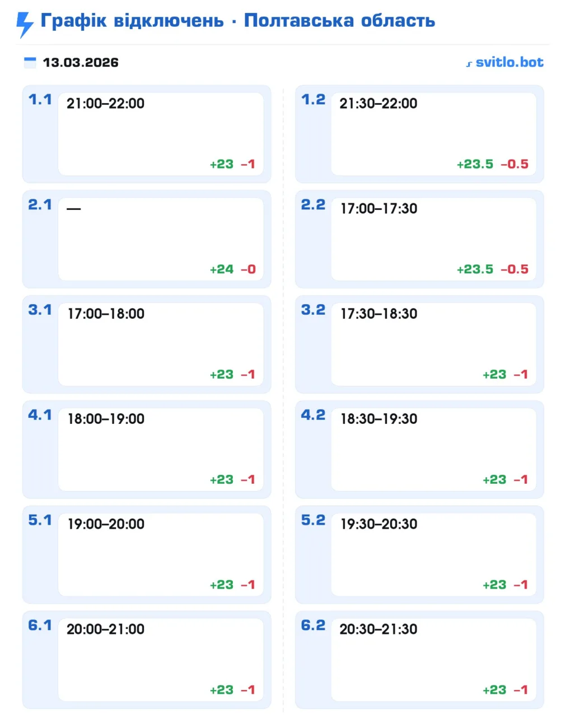Click the 17:00–17:30 outage slot
The height and width of the screenshot is (728, 566).
click(x=378, y=209)
